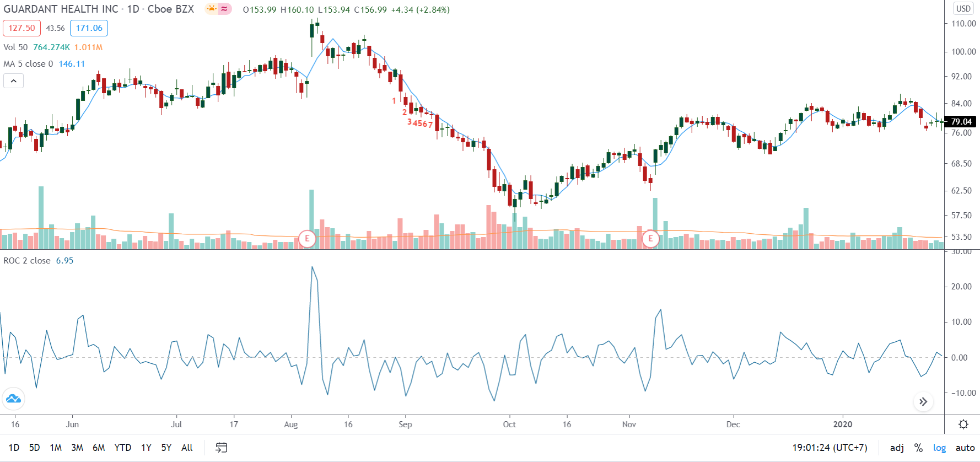The height and width of the screenshot is (462, 980).
Task: Click the red number 1 pattern marker
Action: click(x=394, y=101)
